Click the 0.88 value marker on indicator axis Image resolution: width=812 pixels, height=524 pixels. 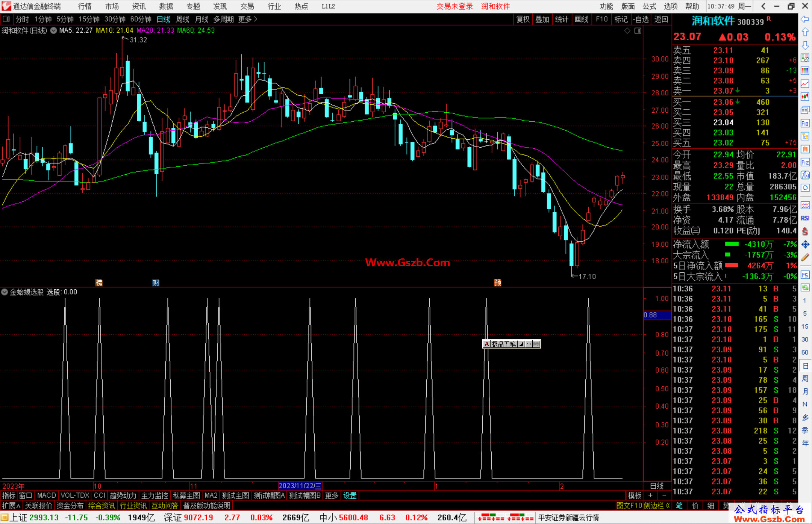pos(657,315)
